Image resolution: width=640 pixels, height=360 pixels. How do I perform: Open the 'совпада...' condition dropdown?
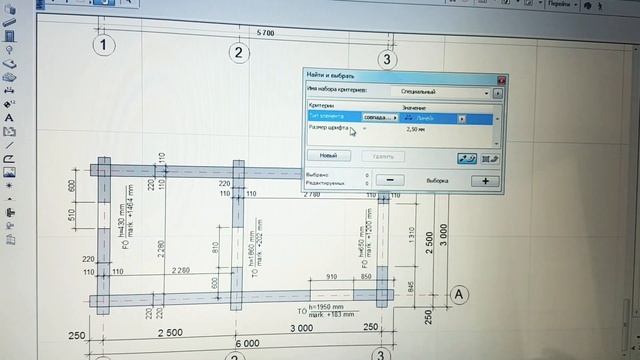point(380,118)
